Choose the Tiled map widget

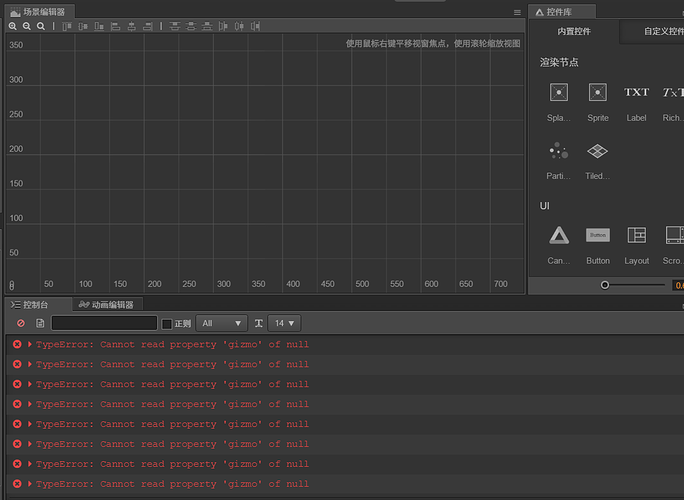coord(598,160)
